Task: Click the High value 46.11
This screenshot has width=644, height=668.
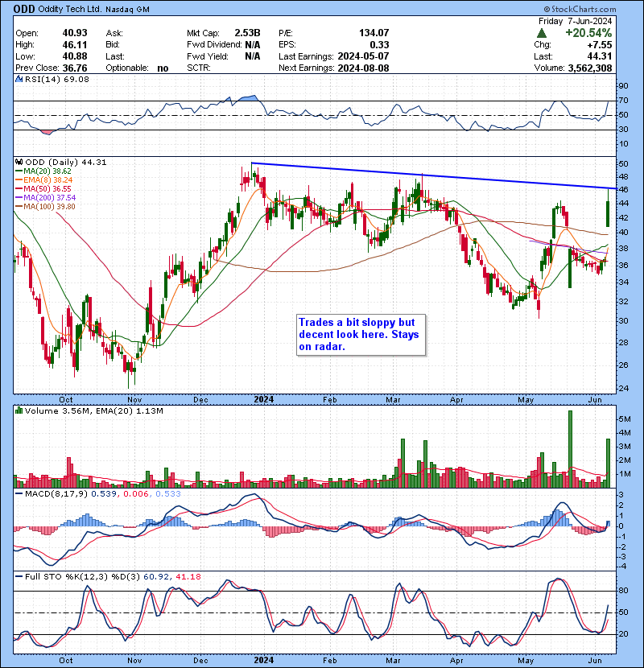Action: tap(75, 45)
